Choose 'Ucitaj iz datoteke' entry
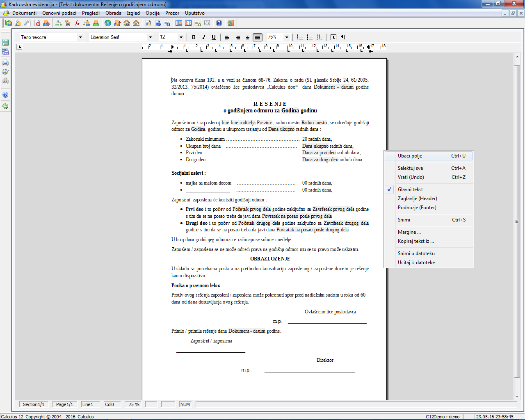The width and height of the screenshot is (525, 420). 429,262
